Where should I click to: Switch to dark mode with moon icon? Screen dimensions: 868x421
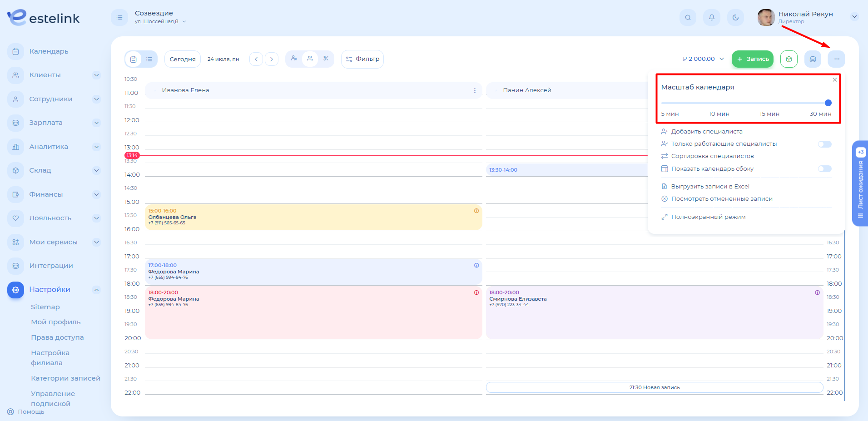click(x=735, y=18)
